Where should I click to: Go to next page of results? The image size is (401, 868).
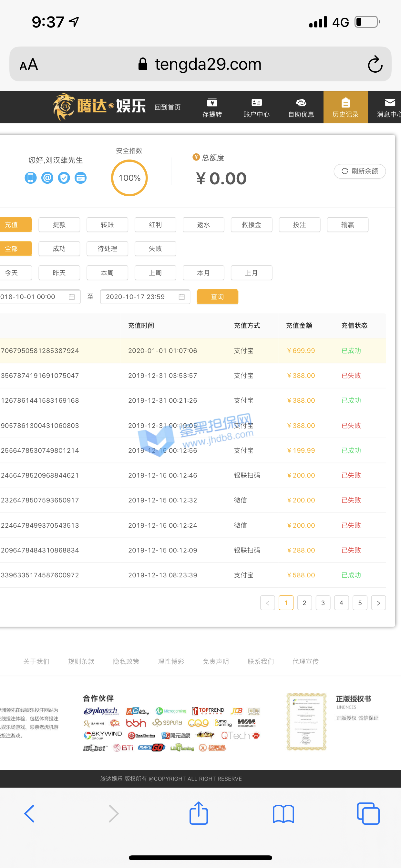(x=378, y=603)
